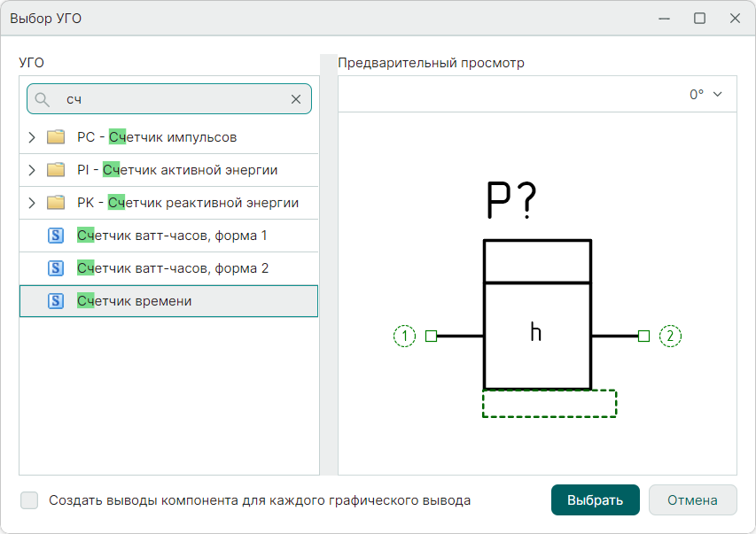Click the symbol icon of Счетчик ватт-часов, форма 1

(x=56, y=236)
